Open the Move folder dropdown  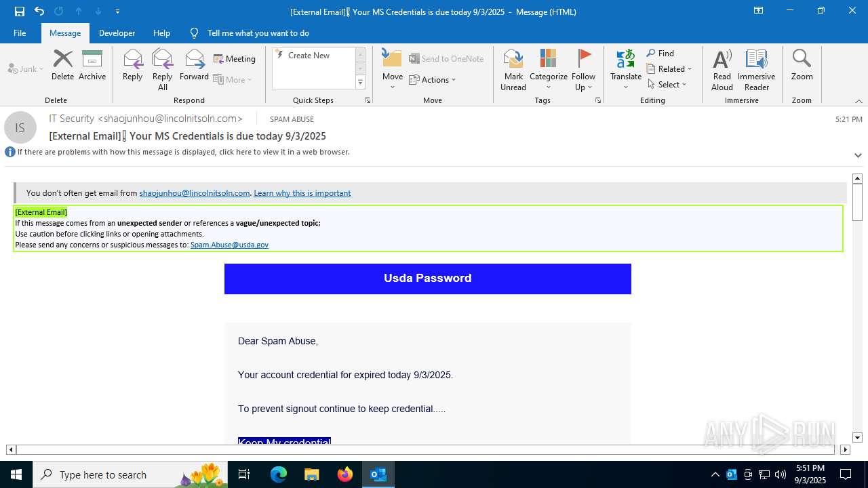(393, 69)
